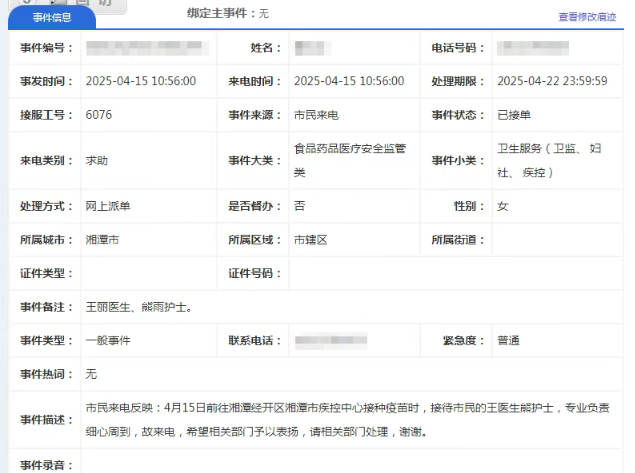635x473 pixels.
Task: Click the 联系电话 label
Action: (255, 341)
